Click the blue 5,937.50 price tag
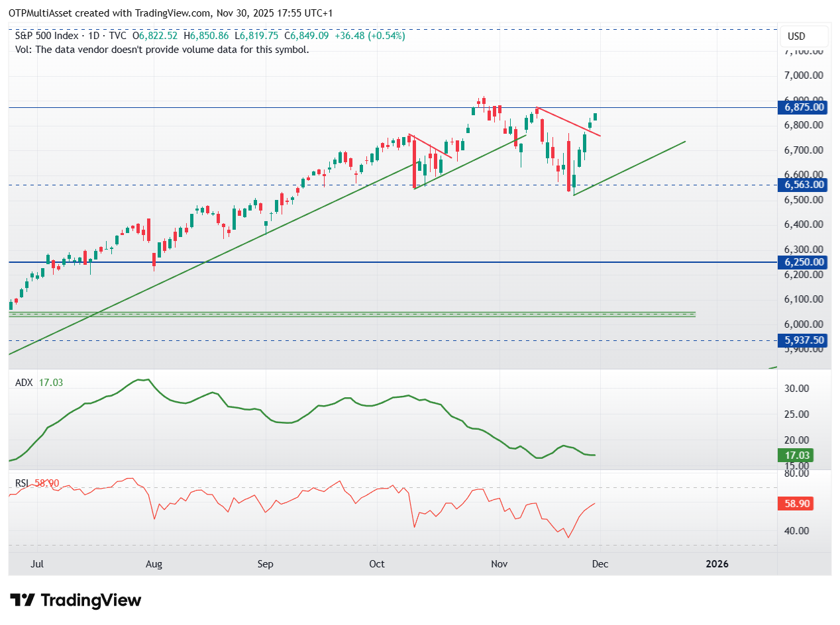Viewport: 840px width, 625px height. pos(802,340)
